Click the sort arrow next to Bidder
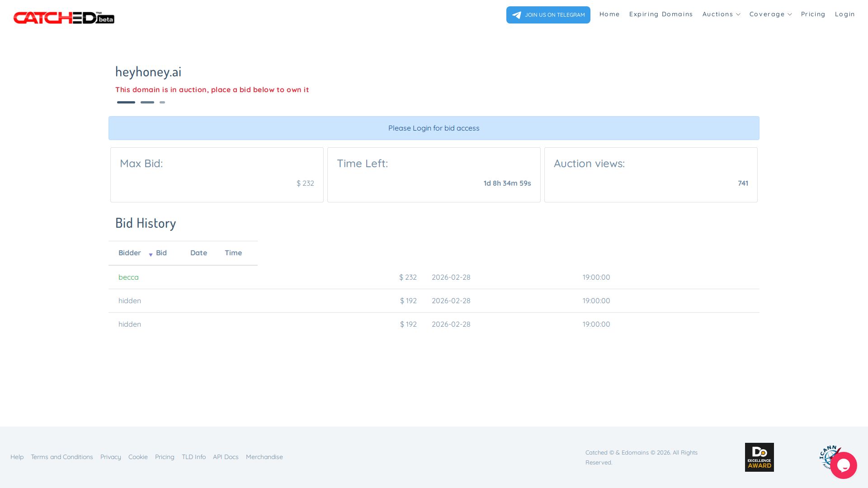The image size is (868, 488). [151, 255]
